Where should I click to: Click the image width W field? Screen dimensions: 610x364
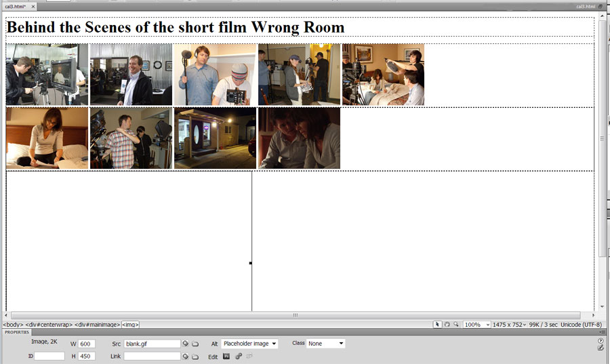pyautogui.click(x=87, y=344)
